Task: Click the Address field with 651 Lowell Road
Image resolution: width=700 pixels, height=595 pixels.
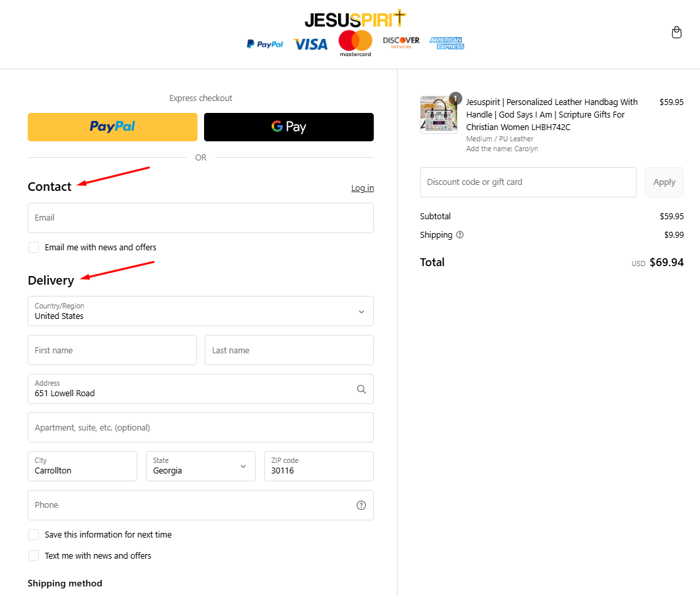Action: coord(201,389)
